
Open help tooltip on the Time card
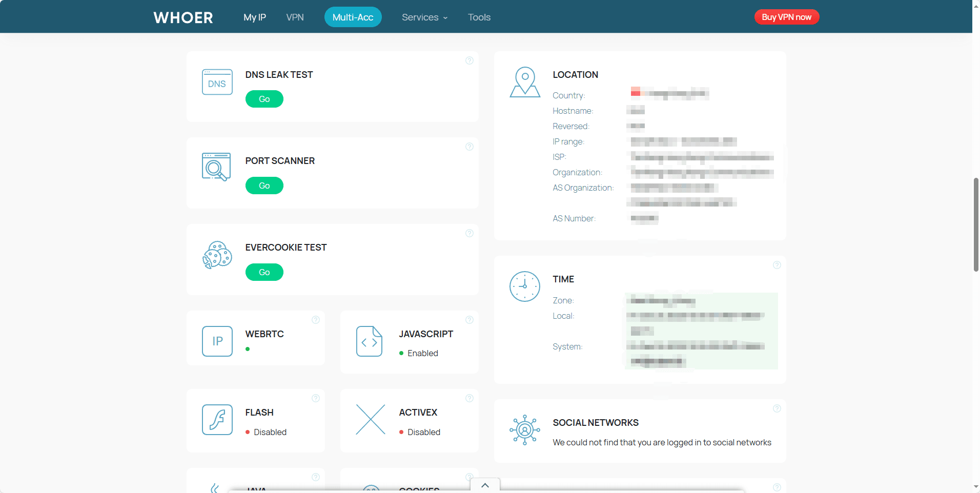pos(777,265)
